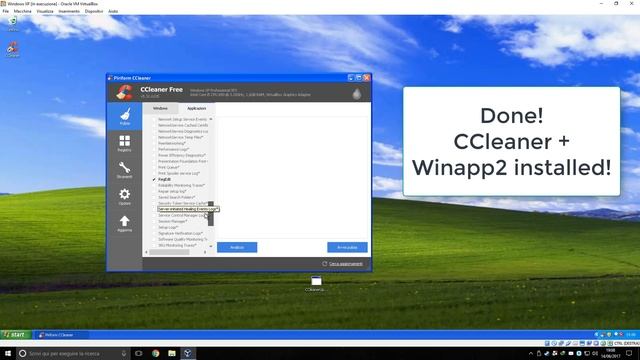Viewport: 640px width, 360px height.
Task: Tick the Network Setup Service Events checkbox
Action: [154, 119]
